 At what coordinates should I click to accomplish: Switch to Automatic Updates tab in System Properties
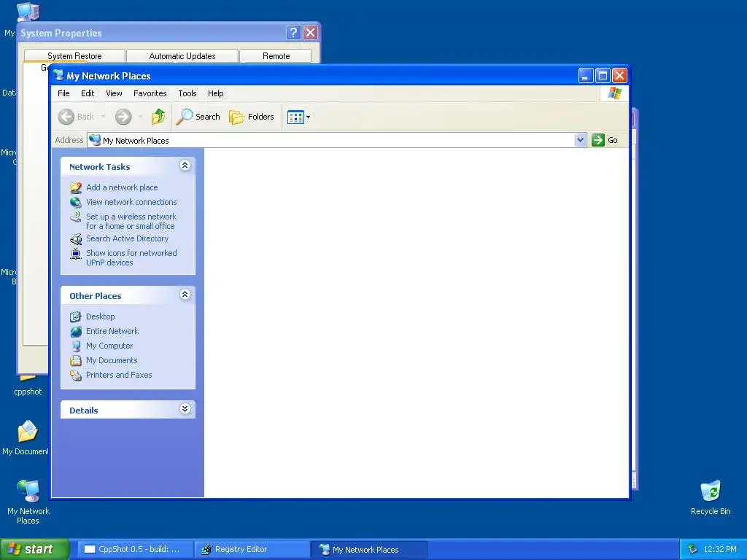(x=182, y=55)
